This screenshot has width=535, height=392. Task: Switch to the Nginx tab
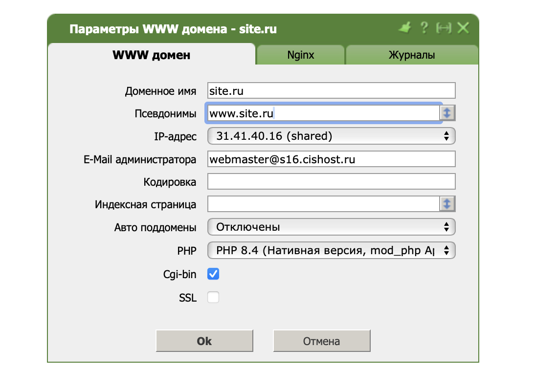tap(301, 55)
